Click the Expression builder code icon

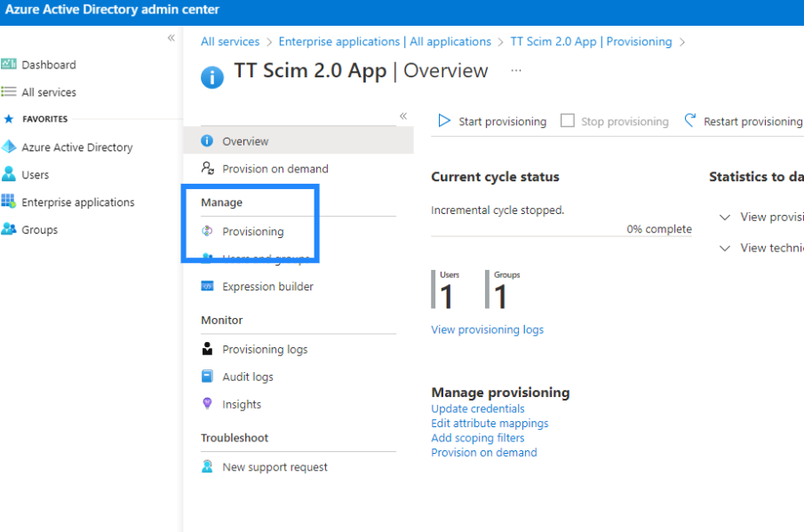click(207, 286)
